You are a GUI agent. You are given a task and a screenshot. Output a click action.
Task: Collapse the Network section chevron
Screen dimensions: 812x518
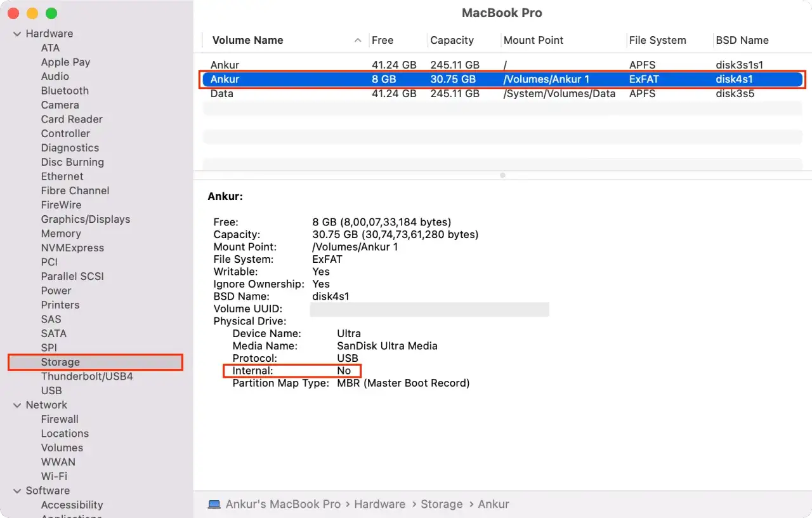point(16,405)
